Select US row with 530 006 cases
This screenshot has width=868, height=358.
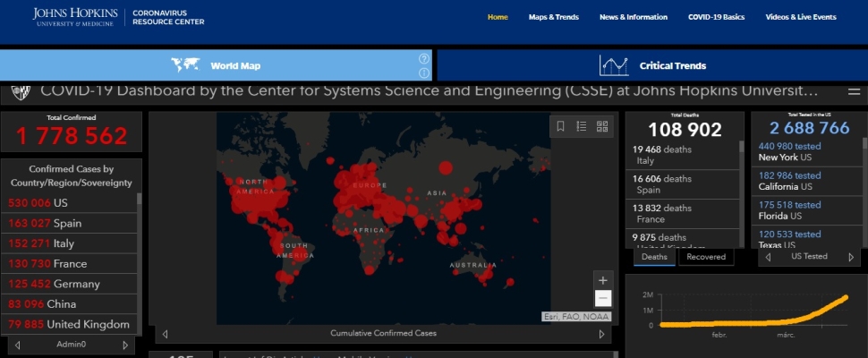pyautogui.click(x=69, y=203)
